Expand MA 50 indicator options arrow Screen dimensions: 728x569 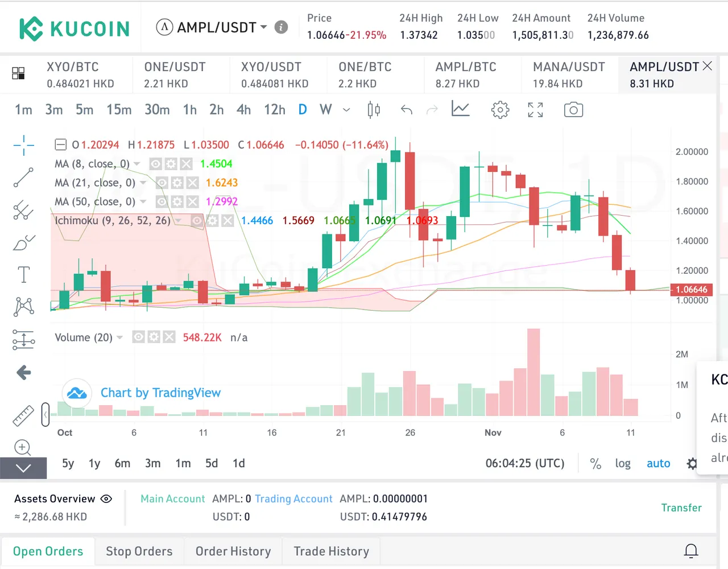143,202
